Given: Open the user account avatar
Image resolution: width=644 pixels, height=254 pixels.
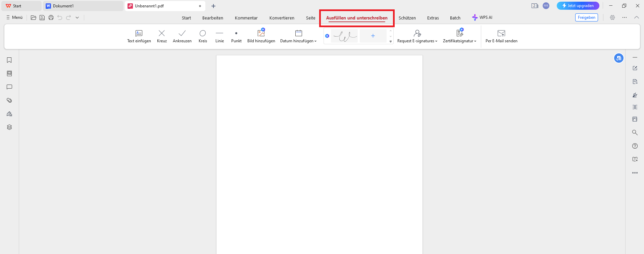Looking at the screenshot, I should click(546, 6).
